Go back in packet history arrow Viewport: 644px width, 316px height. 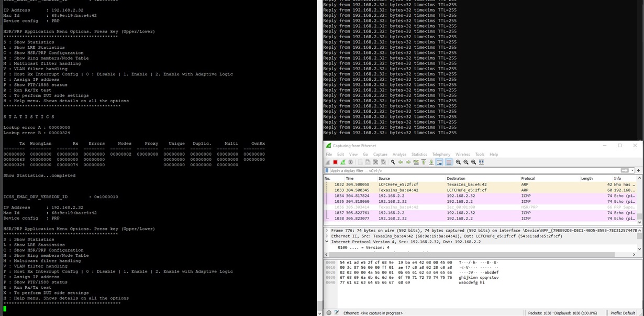(x=401, y=162)
